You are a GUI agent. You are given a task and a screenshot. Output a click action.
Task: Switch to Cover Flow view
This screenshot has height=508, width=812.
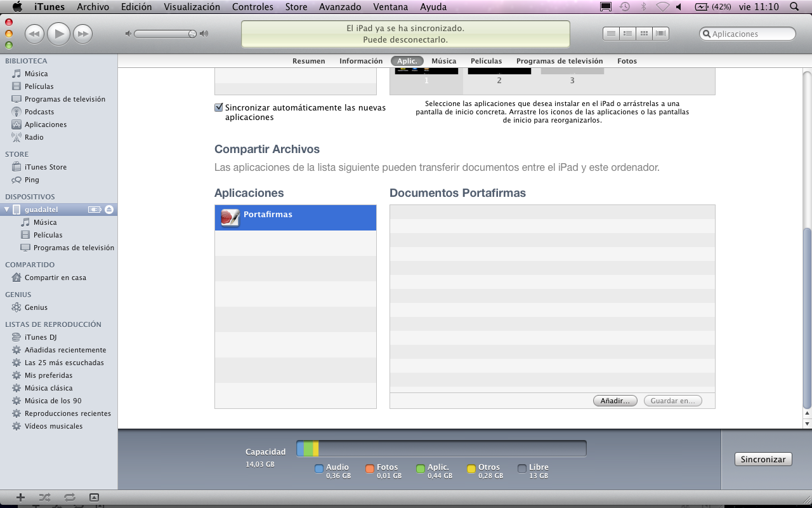(x=660, y=34)
